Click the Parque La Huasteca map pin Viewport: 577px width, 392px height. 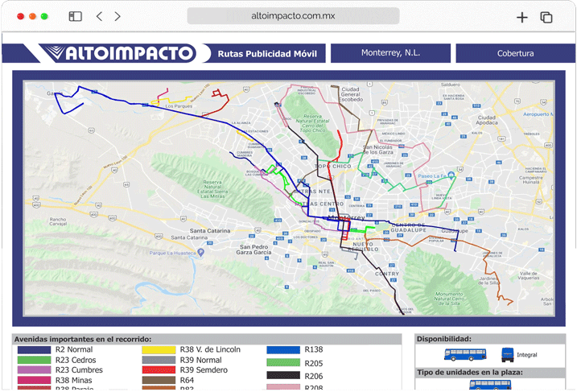[200, 252]
